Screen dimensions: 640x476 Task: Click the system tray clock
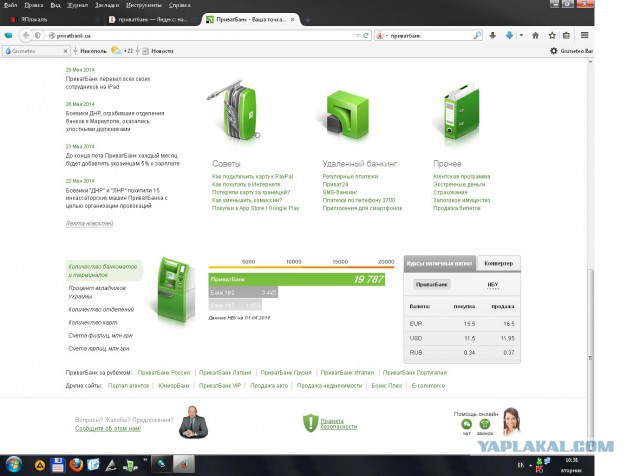tap(571, 465)
